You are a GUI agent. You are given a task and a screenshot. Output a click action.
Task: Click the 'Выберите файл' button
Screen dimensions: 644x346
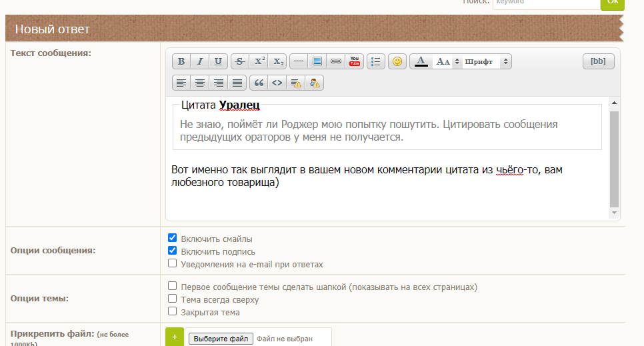(221, 339)
